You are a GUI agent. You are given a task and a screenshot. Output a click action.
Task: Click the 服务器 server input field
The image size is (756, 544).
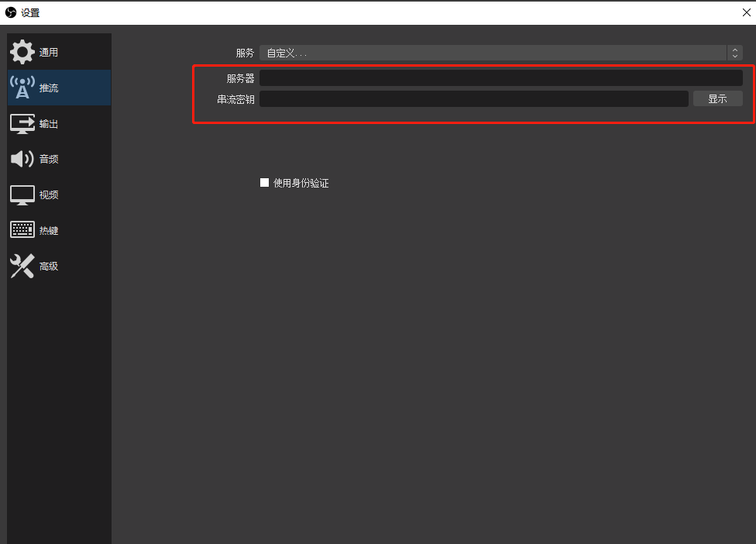[501, 77]
